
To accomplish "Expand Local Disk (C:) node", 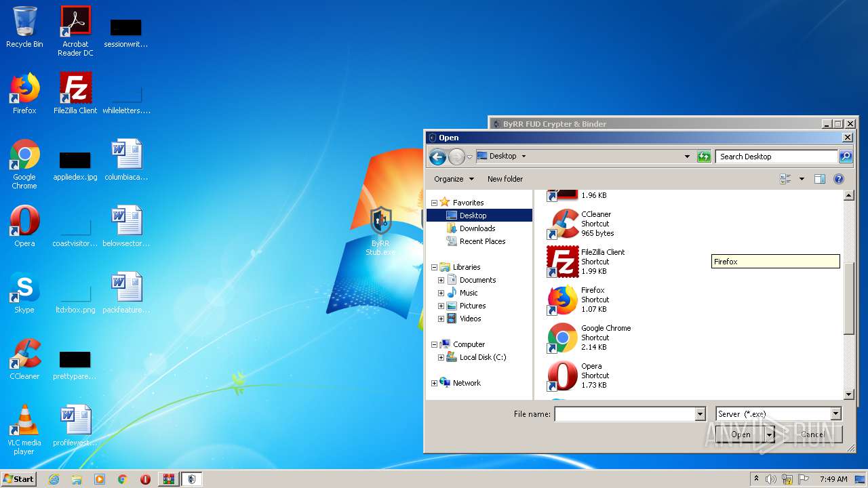I will click(x=441, y=357).
